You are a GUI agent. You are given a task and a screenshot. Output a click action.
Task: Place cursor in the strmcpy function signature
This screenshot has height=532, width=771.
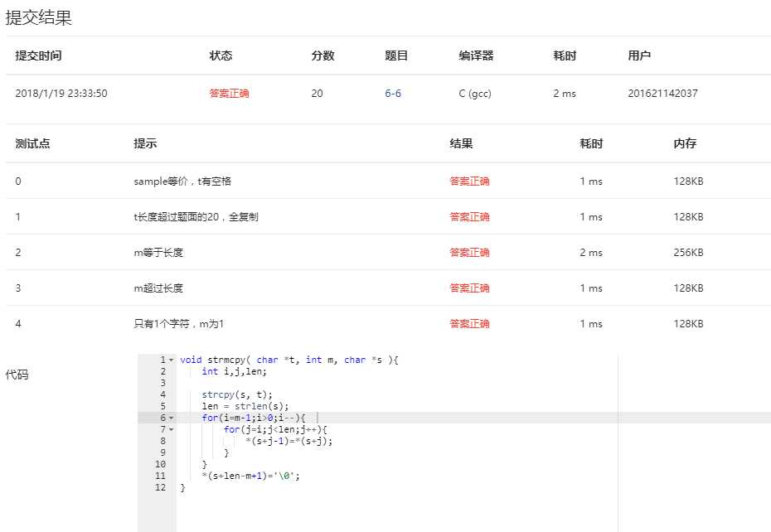click(x=289, y=360)
